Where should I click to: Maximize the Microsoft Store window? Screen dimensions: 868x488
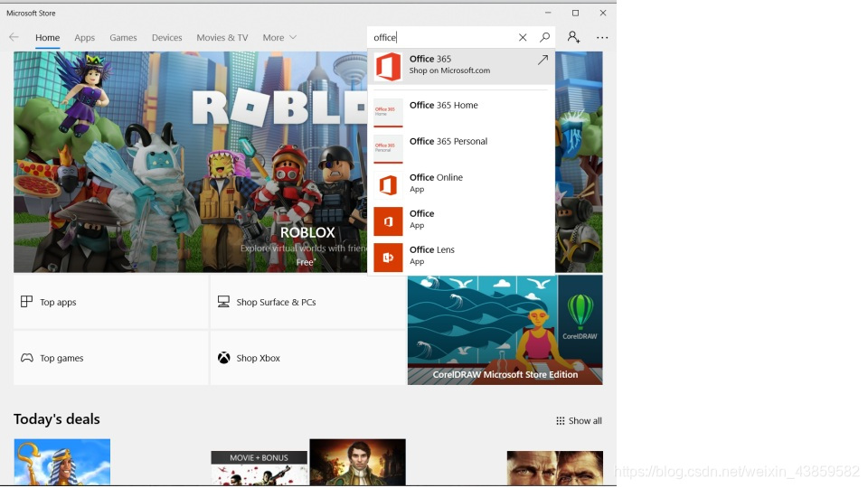(575, 13)
